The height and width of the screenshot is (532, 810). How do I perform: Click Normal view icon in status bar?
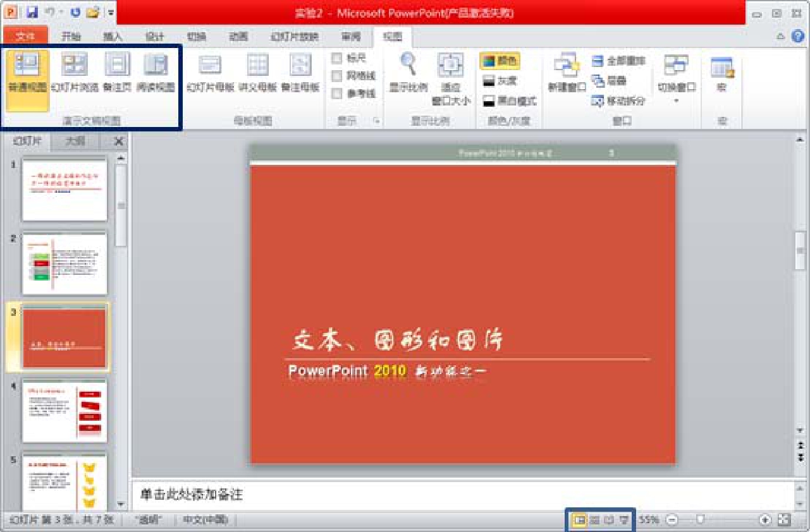(578, 520)
